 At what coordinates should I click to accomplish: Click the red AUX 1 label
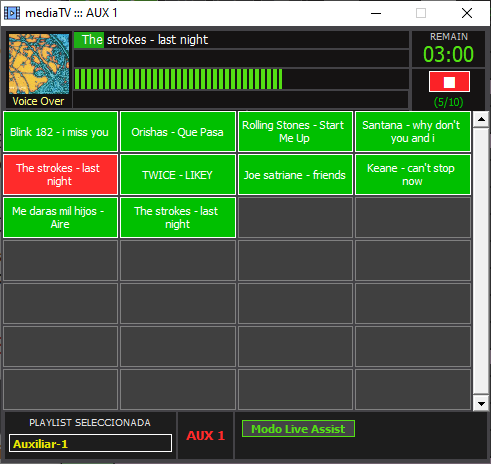coord(206,436)
